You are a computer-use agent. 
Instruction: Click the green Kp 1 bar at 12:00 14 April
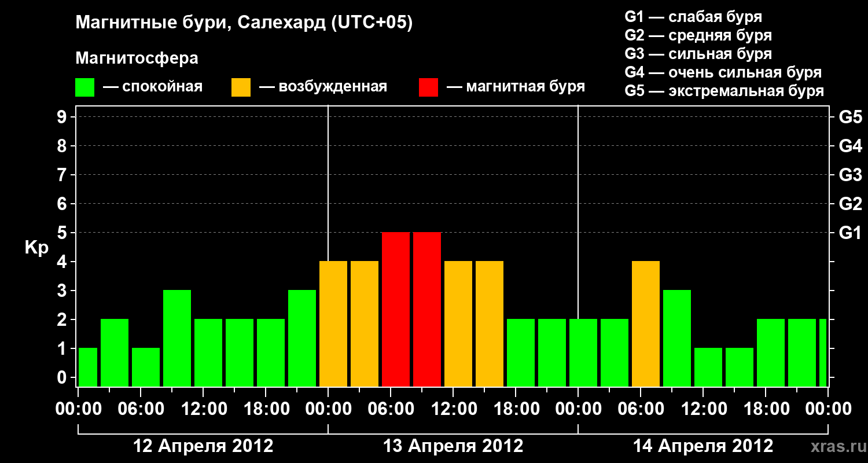coord(708,368)
